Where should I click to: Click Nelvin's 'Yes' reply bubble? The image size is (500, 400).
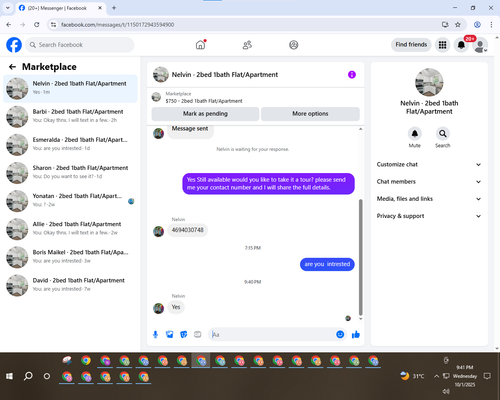point(176,307)
